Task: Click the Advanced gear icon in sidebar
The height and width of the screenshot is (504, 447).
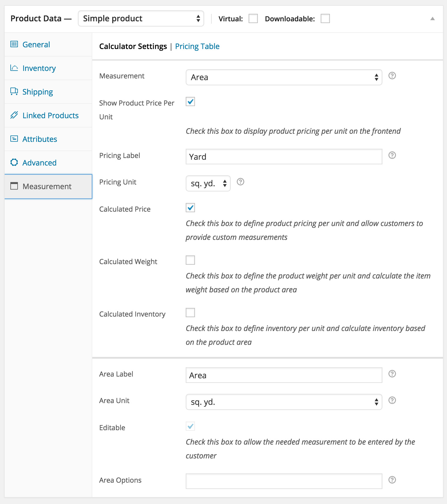Action: tap(14, 162)
